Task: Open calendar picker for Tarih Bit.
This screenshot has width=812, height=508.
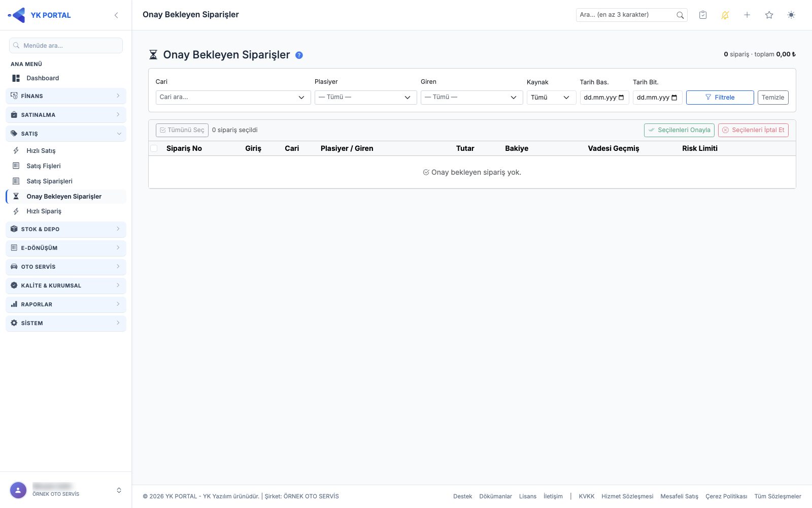Action: click(x=674, y=98)
